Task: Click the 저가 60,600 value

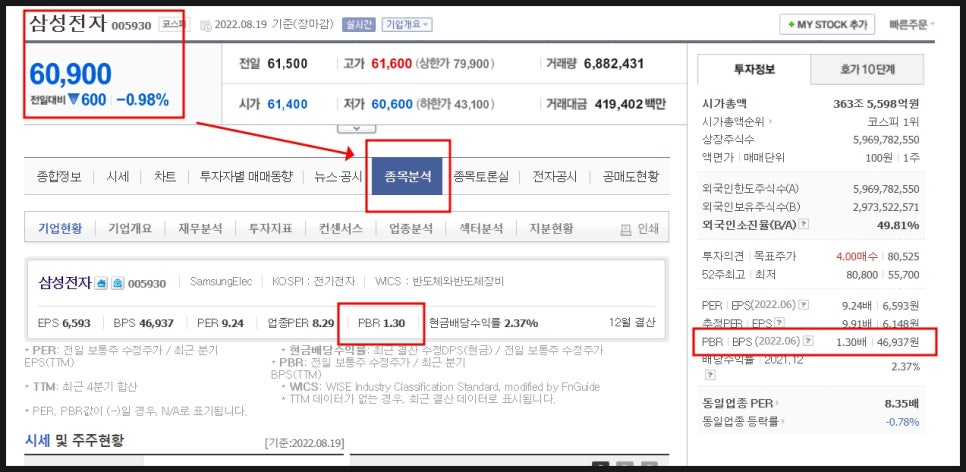Action: point(392,104)
